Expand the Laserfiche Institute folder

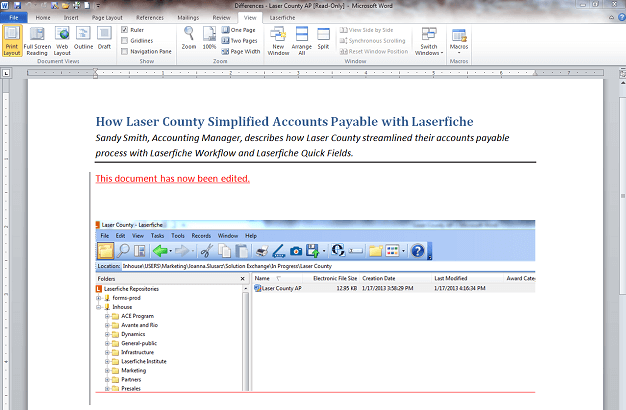(x=107, y=361)
